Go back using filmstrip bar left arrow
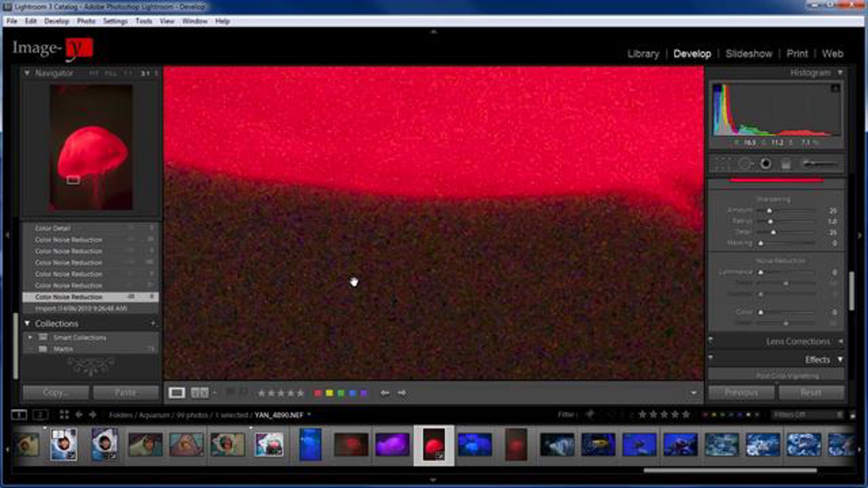The width and height of the screenshot is (868, 488). point(79,415)
